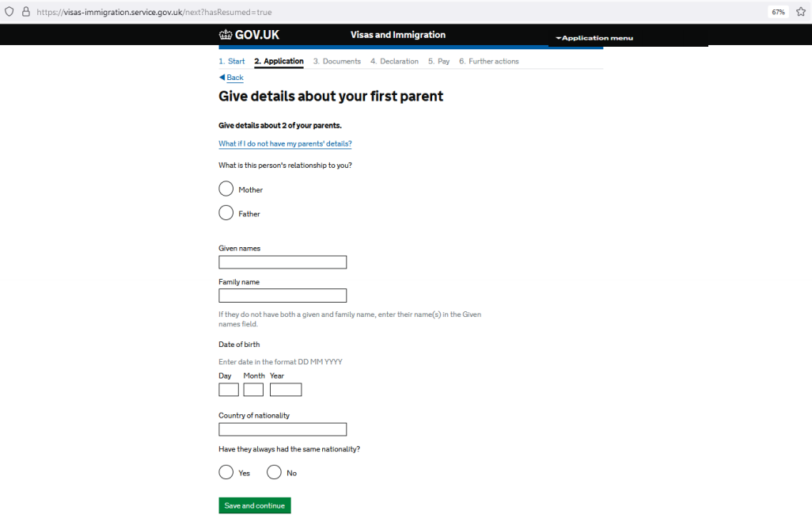Choose No for same nationality
Image resolution: width=812 pixels, height=526 pixels.
(x=274, y=472)
